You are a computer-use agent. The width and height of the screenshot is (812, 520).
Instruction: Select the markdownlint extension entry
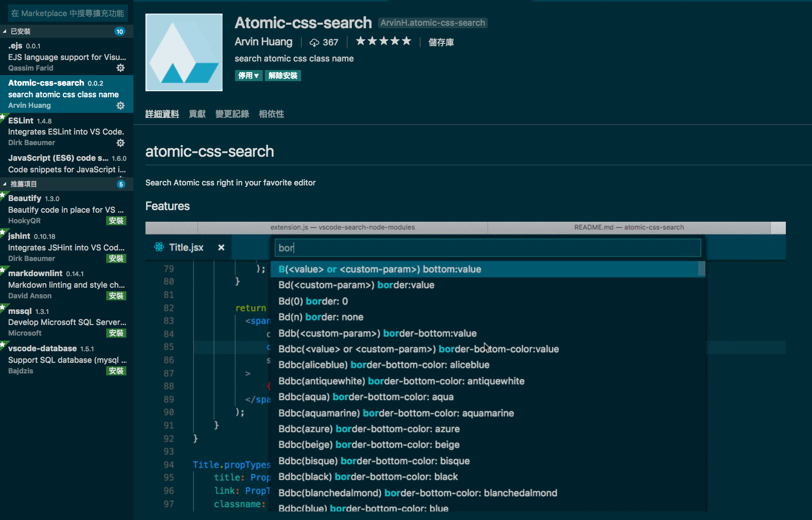click(66, 284)
